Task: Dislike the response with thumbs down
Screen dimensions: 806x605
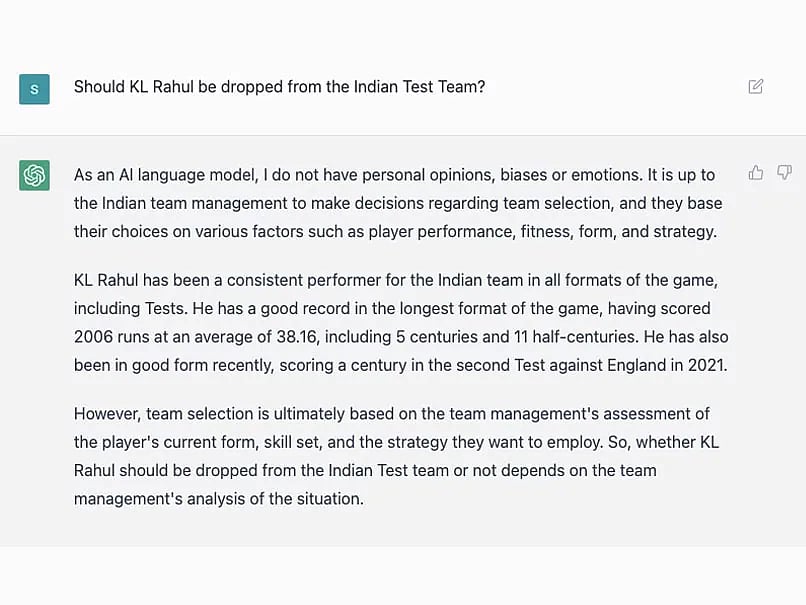Action: tap(784, 173)
